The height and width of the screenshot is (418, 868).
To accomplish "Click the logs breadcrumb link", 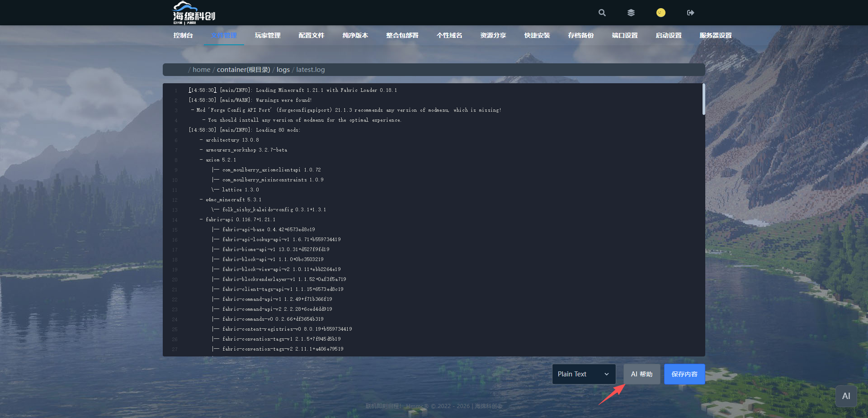I will point(283,70).
